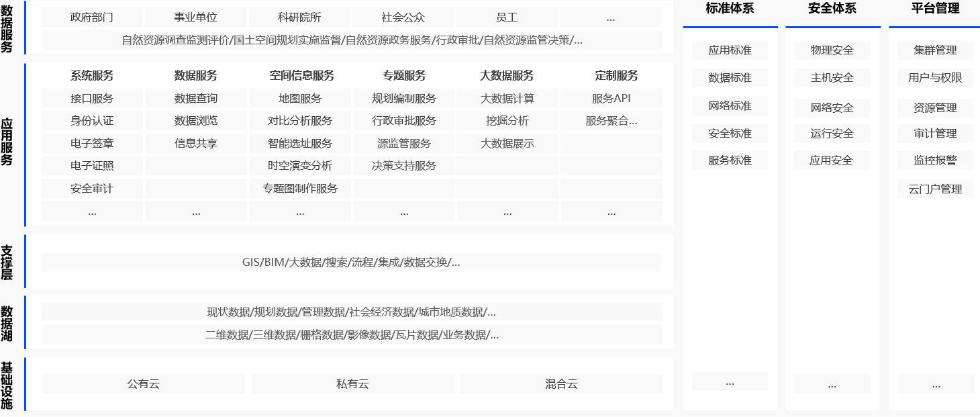Image resolution: width=980 pixels, height=417 pixels.
Task: Select the 物理安全 item
Action: click(x=832, y=50)
